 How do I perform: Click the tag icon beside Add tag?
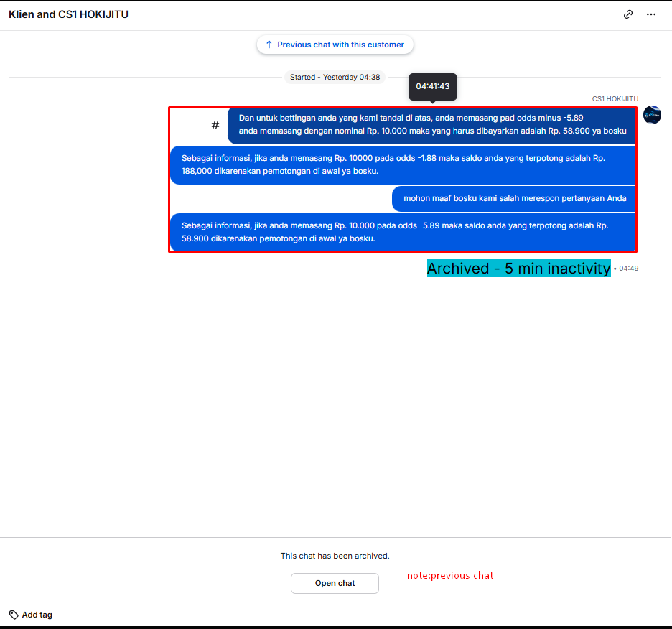pyautogui.click(x=14, y=615)
